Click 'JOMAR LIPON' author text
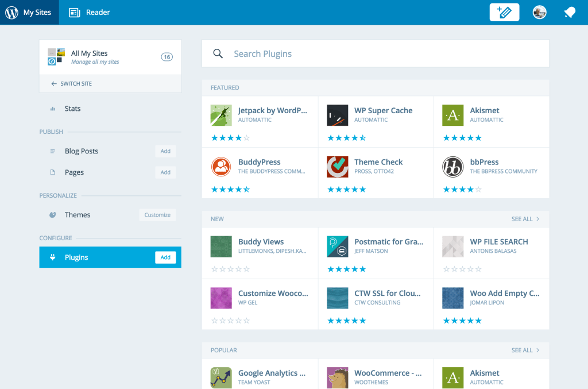The width and height of the screenshot is (588, 389). (487, 303)
